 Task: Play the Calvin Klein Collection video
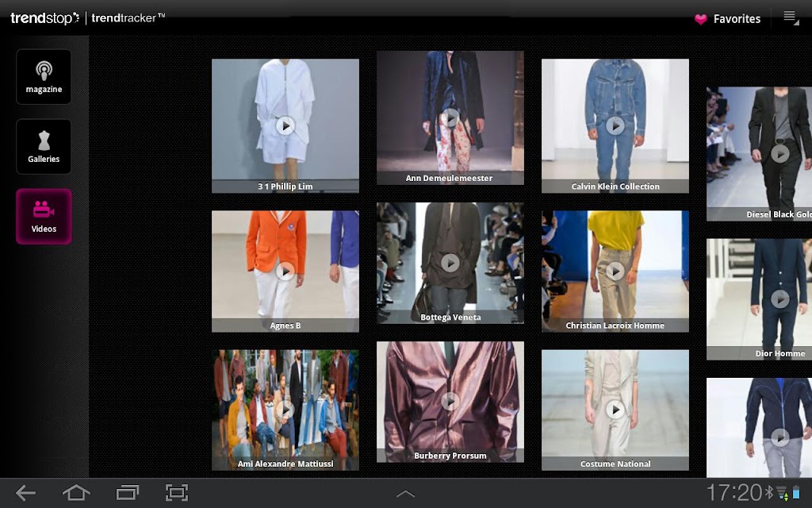[615, 126]
